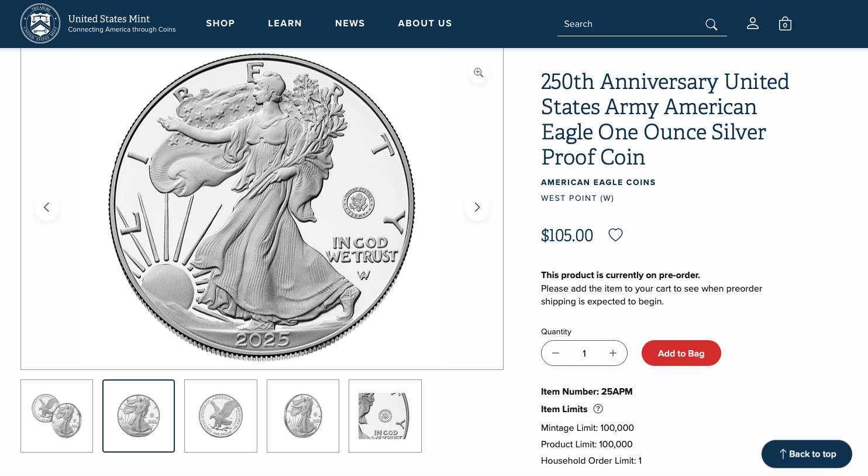Image resolution: width=868 pixels, height=476 pixels.
Task: Click the Back to top button
Action: pyautogui.click(x=807, y=454)
